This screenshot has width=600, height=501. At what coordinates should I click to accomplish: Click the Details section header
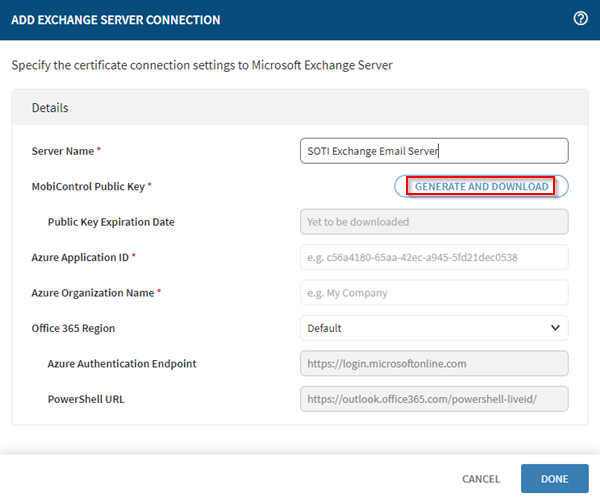[x=50, y=107]
